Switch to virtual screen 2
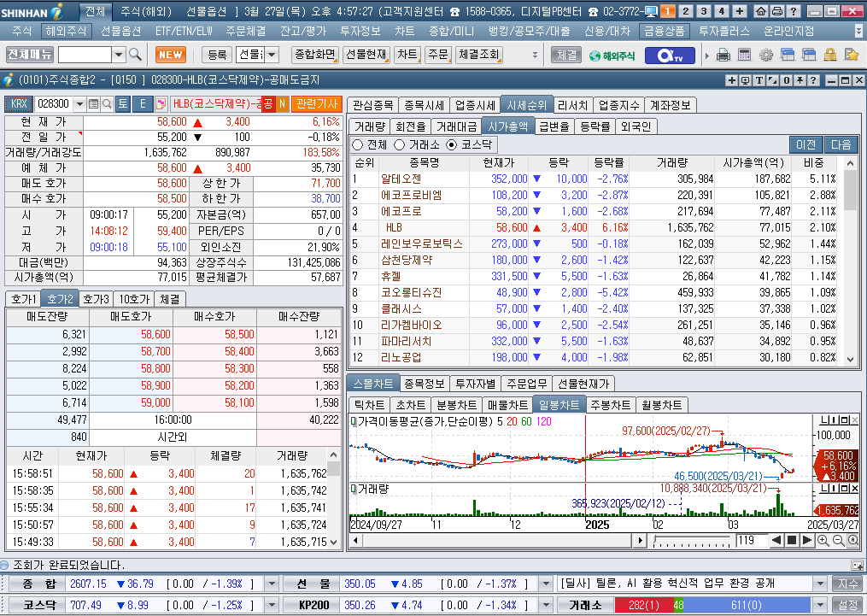The height and width of the screenshot is (616, 867). click(686, 11)
